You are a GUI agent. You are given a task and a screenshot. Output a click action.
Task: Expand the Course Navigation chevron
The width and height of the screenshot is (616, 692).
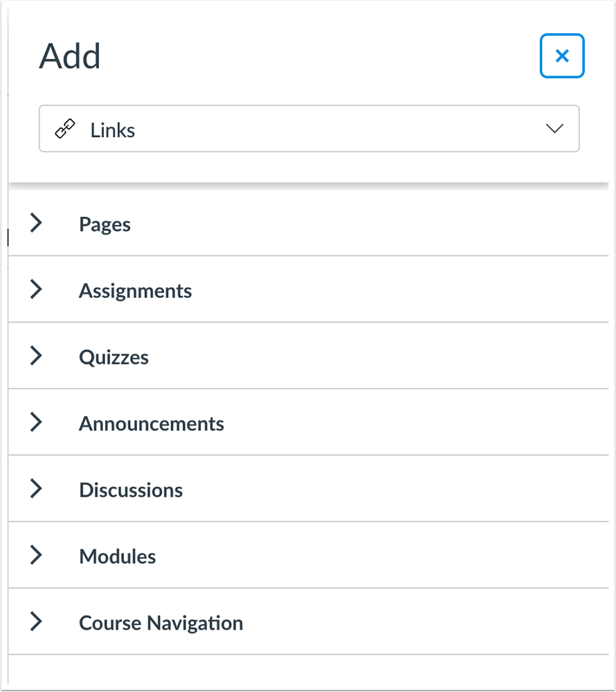(36, 621)
